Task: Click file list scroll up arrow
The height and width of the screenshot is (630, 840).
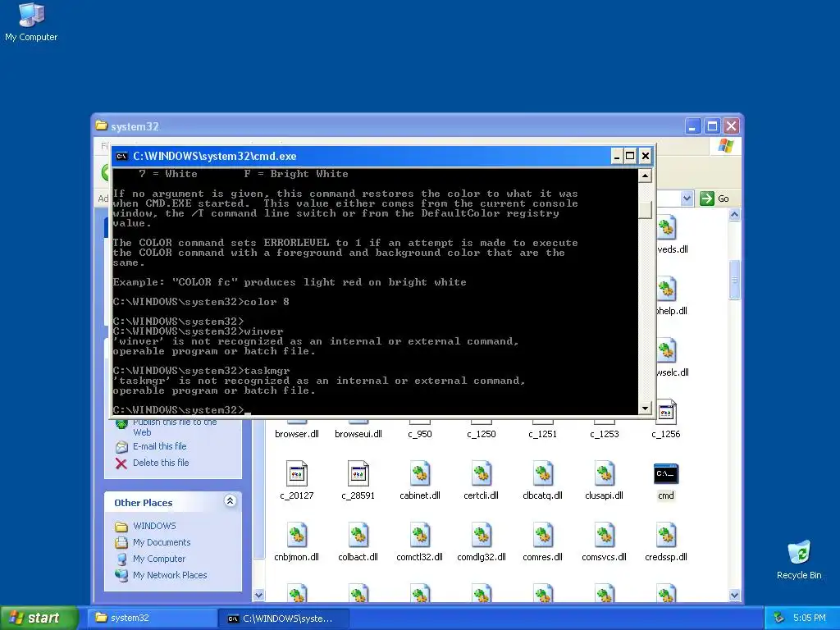Action: click(734, 215)
